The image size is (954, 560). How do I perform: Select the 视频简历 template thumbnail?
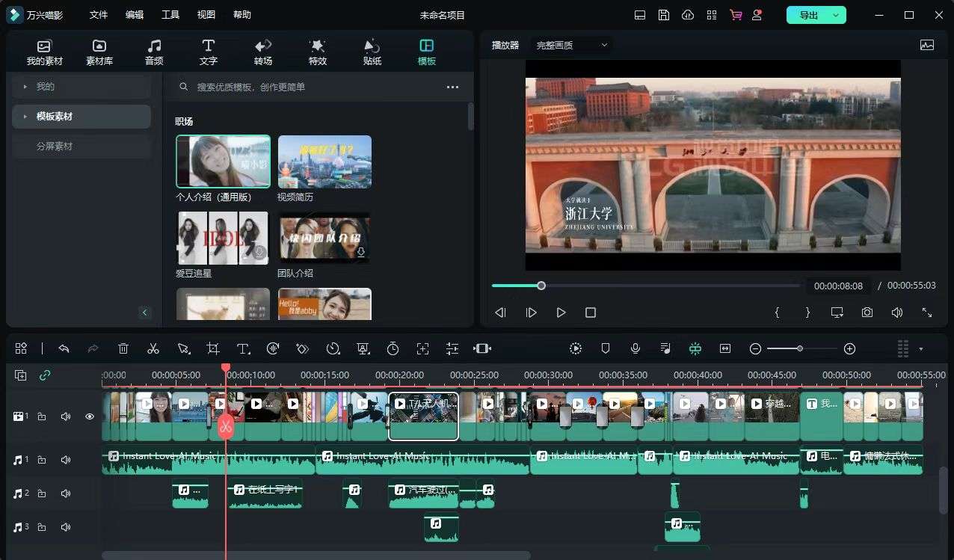[x=324, y=161]
